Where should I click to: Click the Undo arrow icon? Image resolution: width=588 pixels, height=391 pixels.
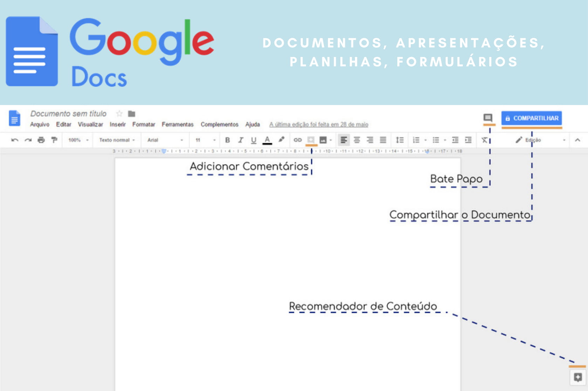click(x=15, y=140)
